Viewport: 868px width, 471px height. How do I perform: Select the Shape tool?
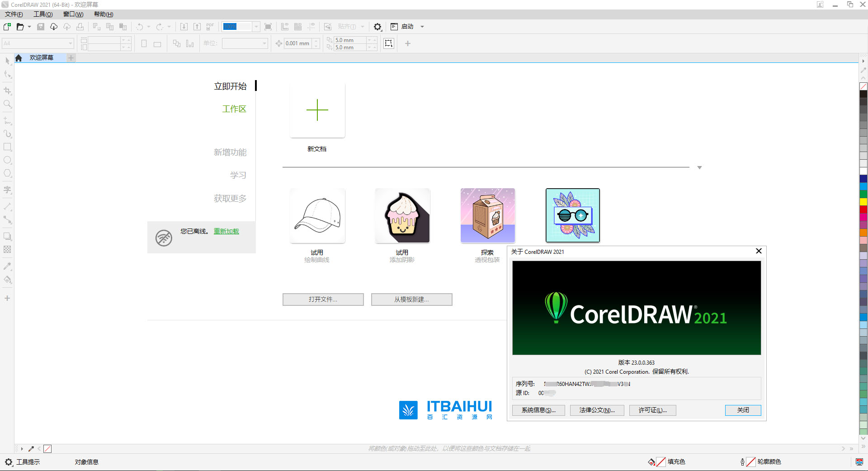[7, 74]
